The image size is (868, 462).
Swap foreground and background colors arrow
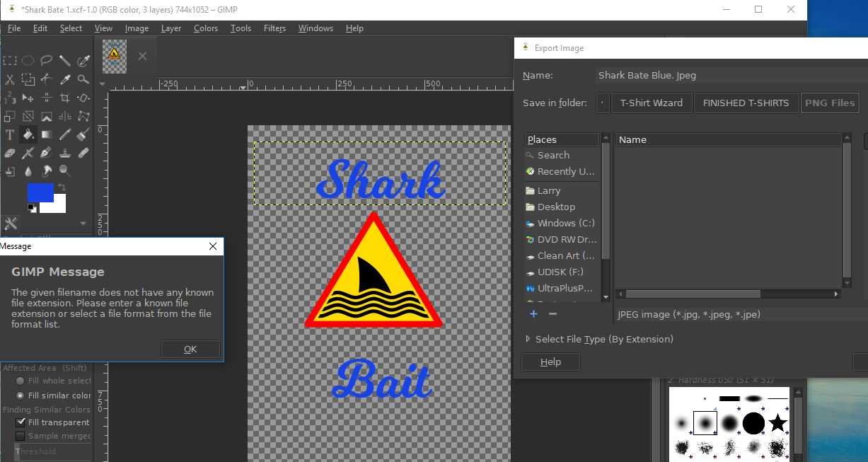tap(62, 187)
